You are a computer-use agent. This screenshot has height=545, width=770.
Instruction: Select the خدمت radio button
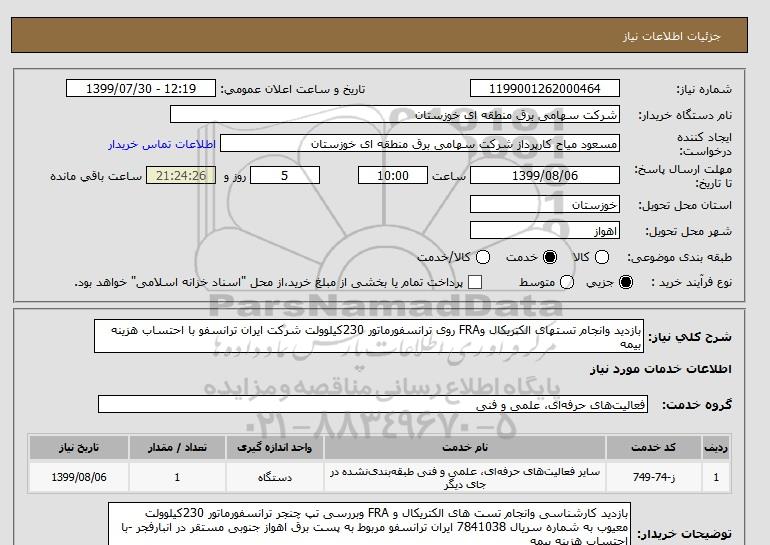[x=550, y=257]
